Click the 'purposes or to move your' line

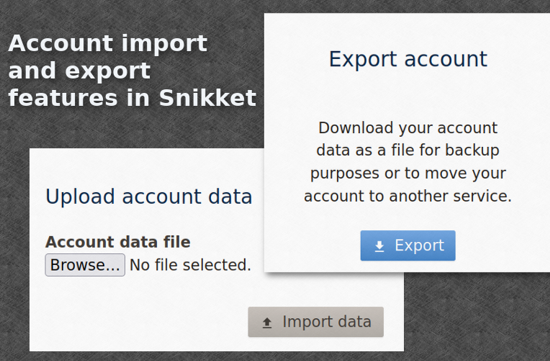(x=408, y=173)
